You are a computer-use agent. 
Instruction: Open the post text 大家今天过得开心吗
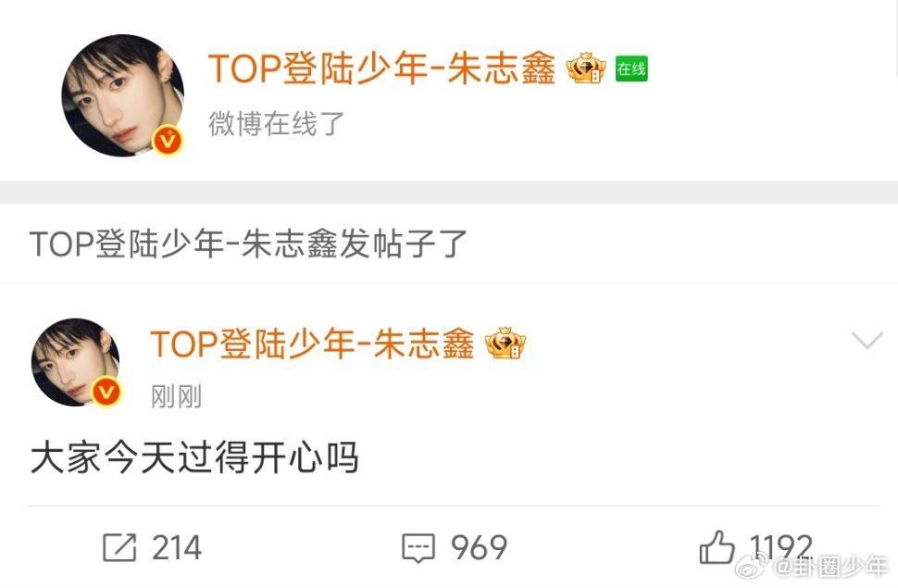coord(194,458)
